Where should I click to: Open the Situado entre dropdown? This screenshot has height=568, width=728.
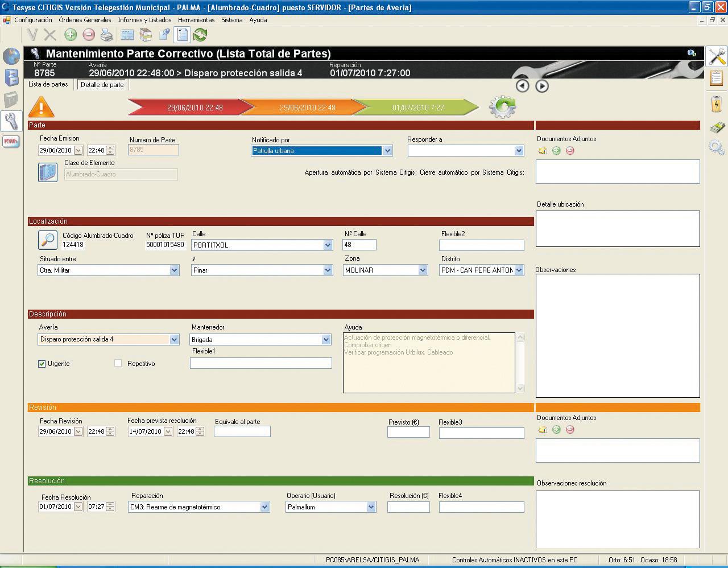click(x=174, y=270)
